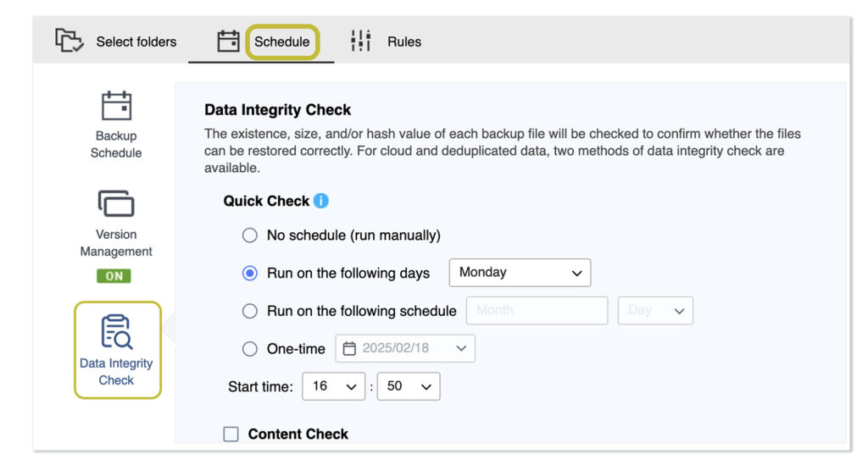This screenshot has width=868, height=465.
Task: Click the Quick Check info icon
Action: [320, 201]
